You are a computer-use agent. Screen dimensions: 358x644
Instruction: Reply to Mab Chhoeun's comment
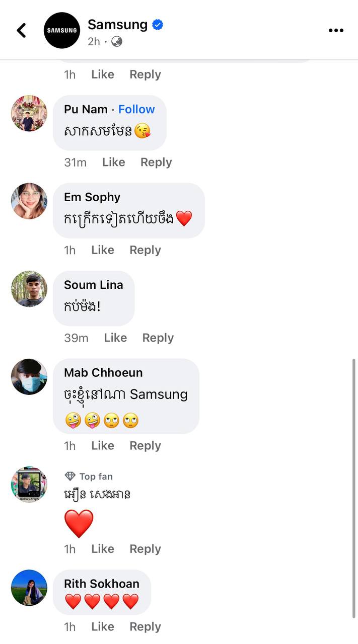[145, 446]
